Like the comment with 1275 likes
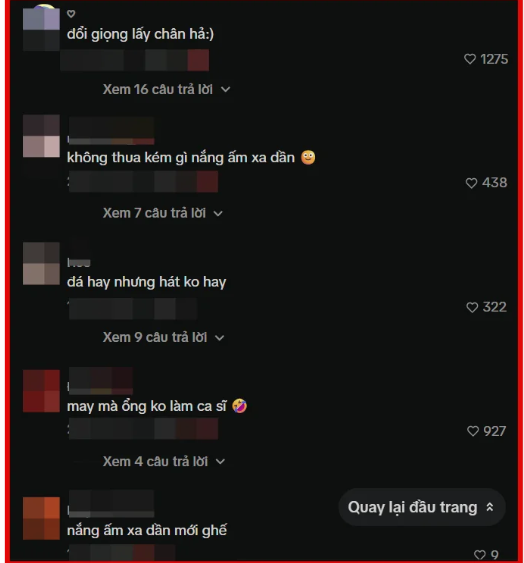This screenshot has width=524, height=563. pos(470,59)
